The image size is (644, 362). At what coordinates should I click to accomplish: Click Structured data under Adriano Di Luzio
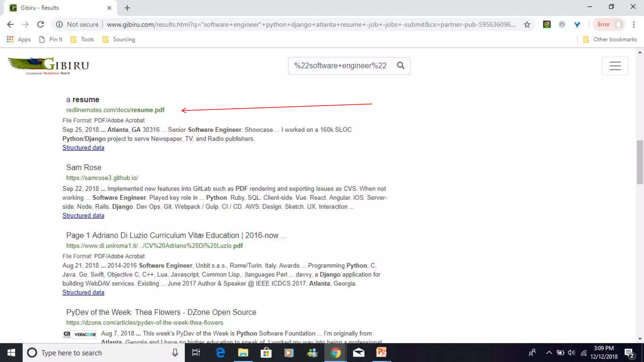(x=83, y=293)
